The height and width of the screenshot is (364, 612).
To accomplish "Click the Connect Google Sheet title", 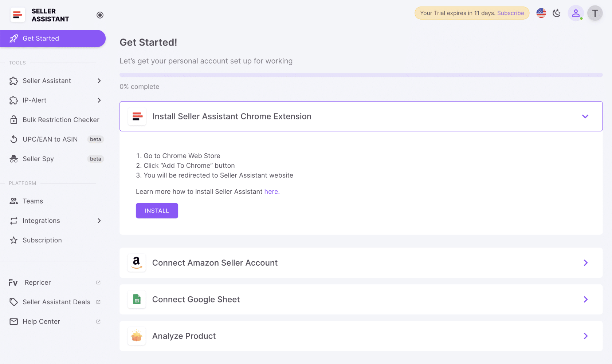I will [x=196, y=300].
